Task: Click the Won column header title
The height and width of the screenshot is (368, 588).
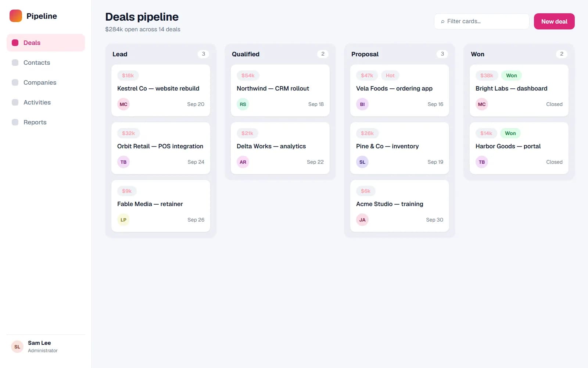Action: point(478,54)
